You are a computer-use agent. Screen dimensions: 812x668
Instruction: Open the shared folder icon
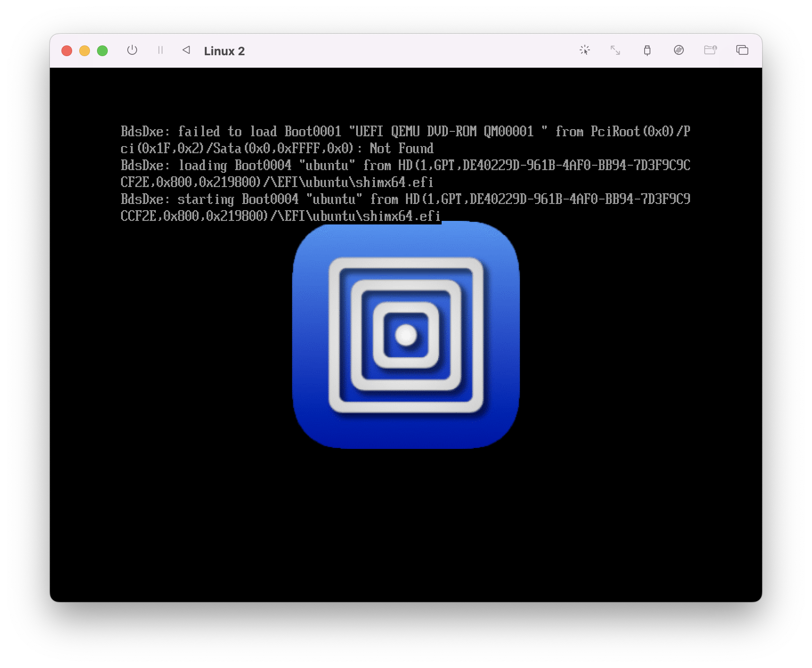click(x=710, y=50)
